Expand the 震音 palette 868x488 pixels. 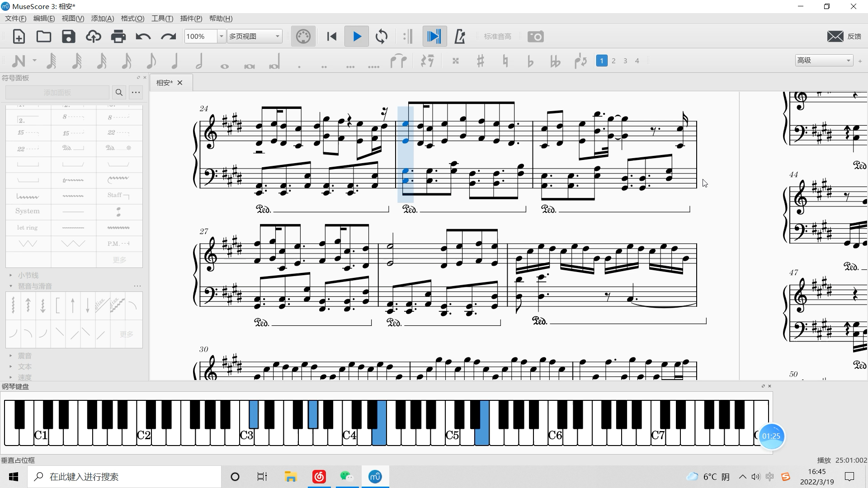pos(11,356)
